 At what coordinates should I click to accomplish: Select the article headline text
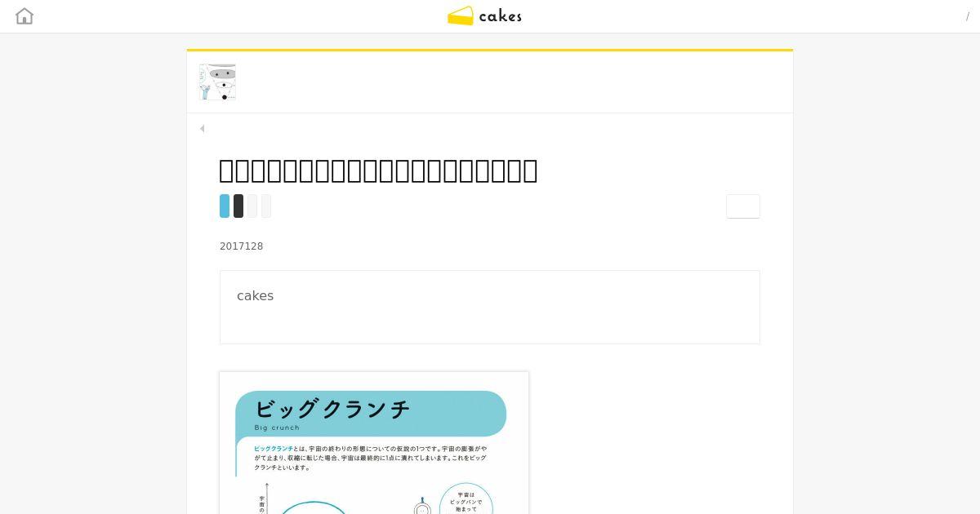[x=378, y=171]
